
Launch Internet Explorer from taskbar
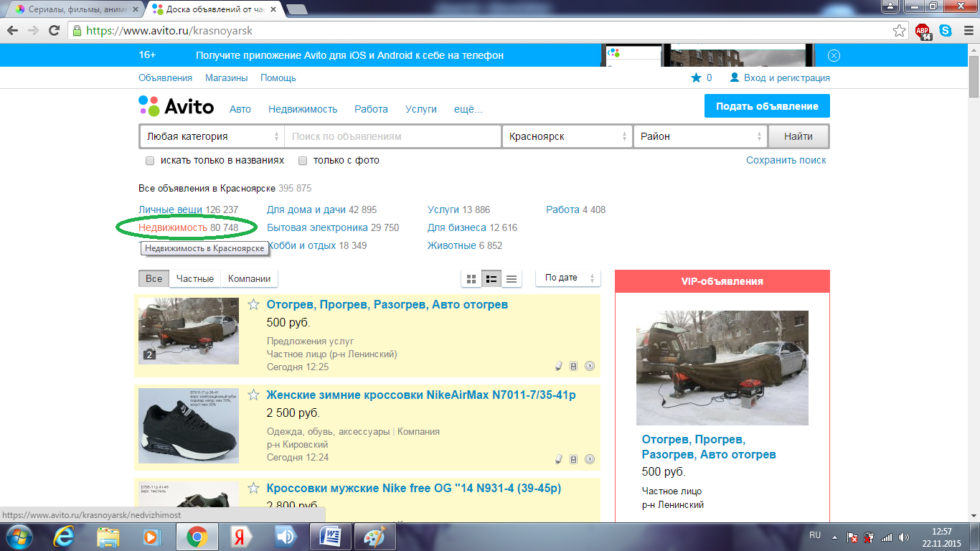point(65,537)
